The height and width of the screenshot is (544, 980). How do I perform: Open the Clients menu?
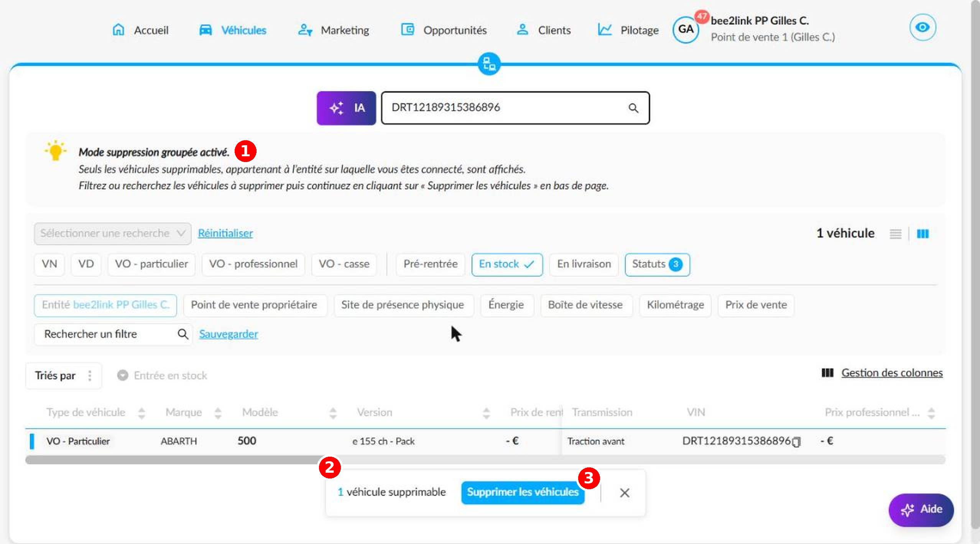click(544, 30)
